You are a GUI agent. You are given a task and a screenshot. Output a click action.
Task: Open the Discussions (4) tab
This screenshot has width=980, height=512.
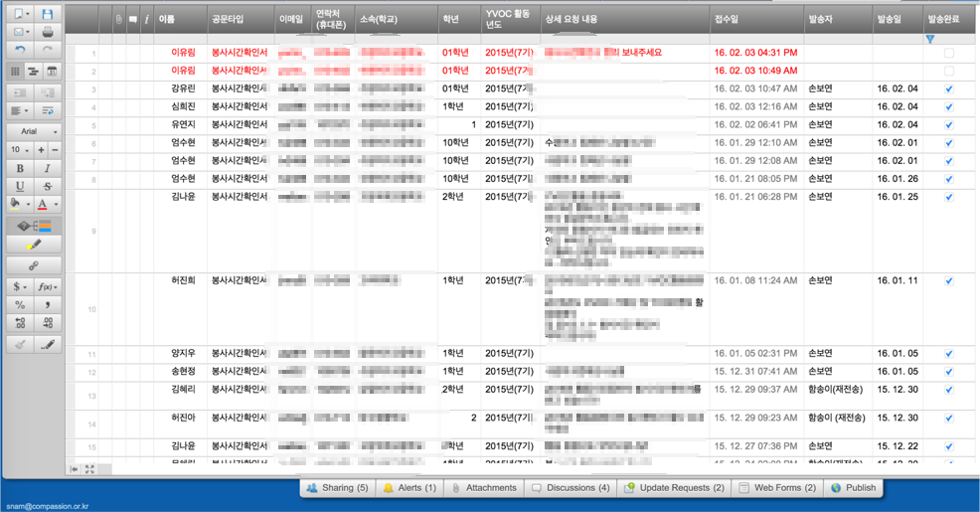[570, 488]
